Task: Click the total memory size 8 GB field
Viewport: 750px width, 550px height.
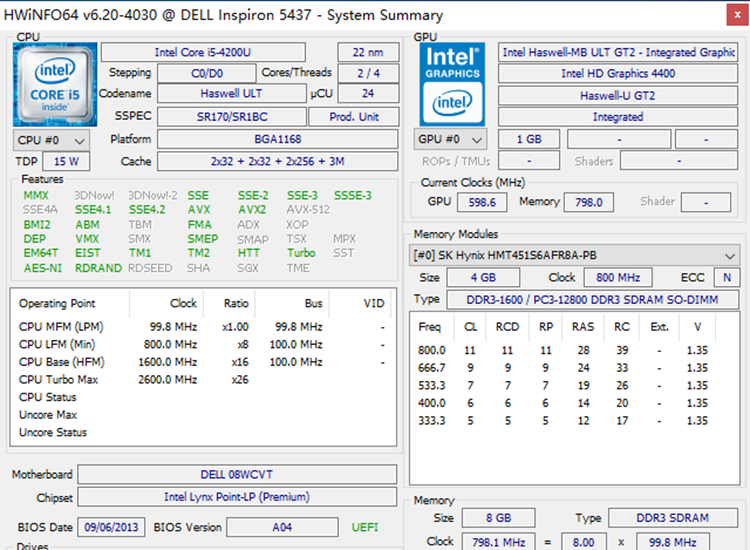Action: point(498,518)
